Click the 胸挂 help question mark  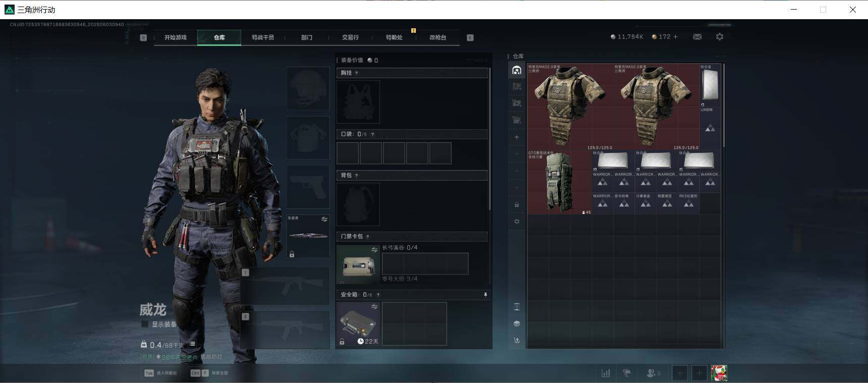pos(357,73)
